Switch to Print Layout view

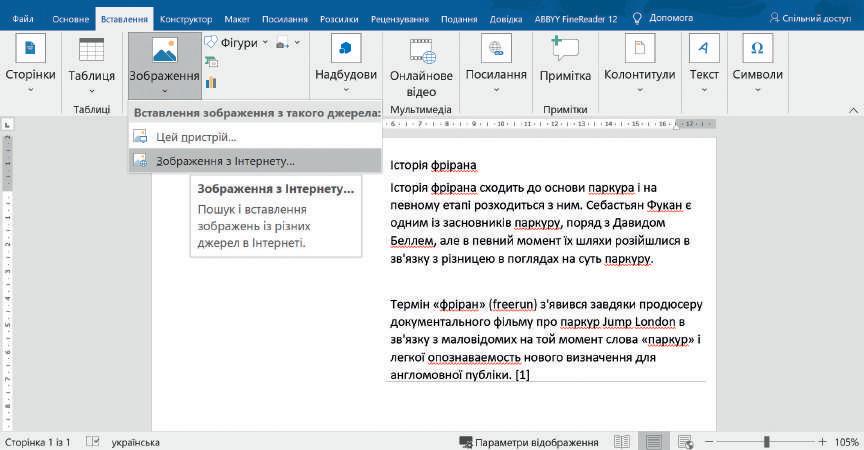click(654, 442)
